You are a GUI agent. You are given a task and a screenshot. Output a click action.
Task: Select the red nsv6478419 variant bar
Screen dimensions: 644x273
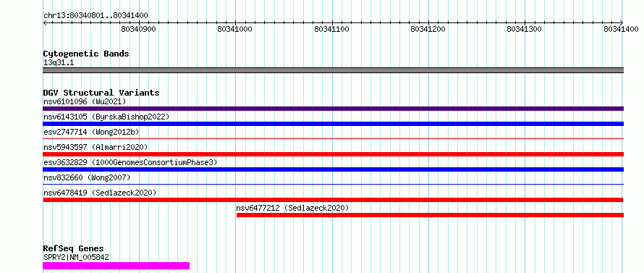coord(333,200)
